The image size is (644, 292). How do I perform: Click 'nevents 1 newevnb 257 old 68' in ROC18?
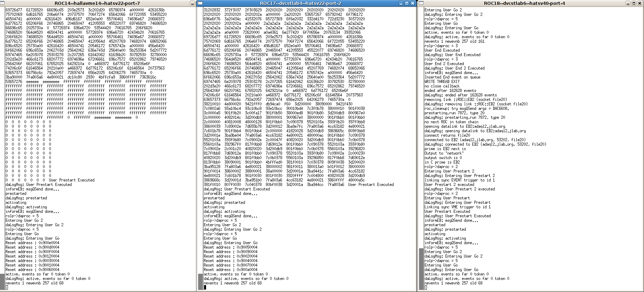[x=453, y=283]
